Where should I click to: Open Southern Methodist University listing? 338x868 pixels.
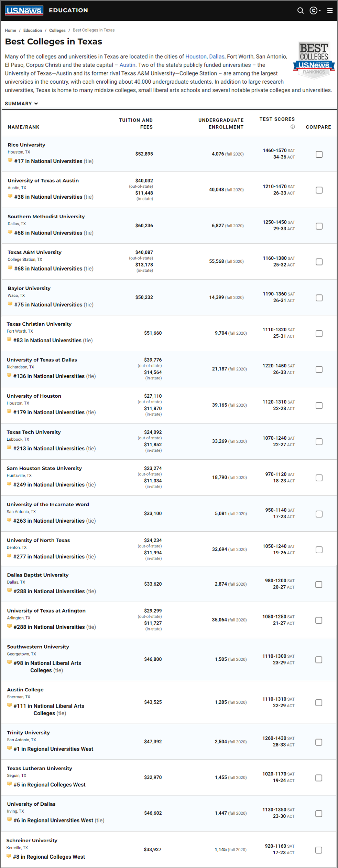click(46, 217)
